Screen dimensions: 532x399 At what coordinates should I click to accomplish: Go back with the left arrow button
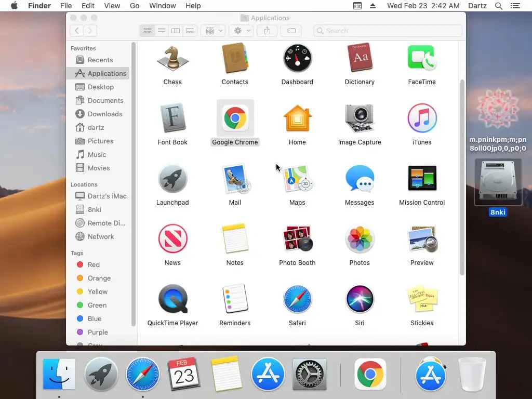click(x=77, y=31)
